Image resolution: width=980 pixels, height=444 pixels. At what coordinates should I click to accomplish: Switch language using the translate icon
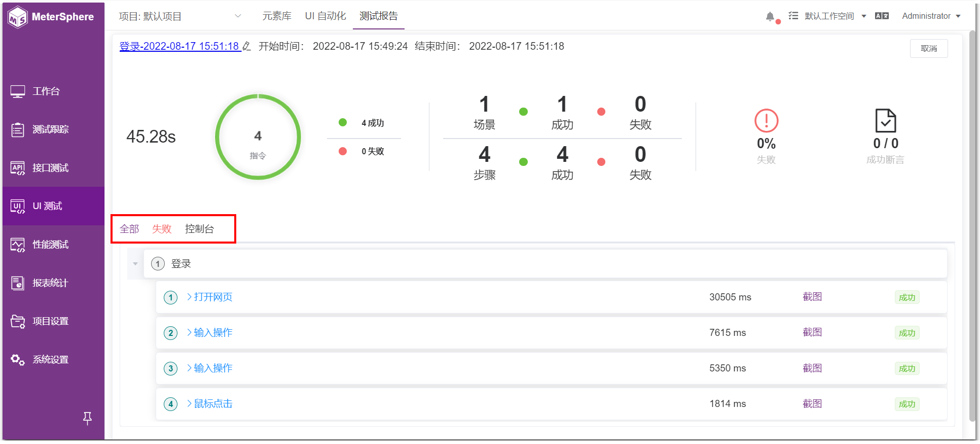(882, 16)
